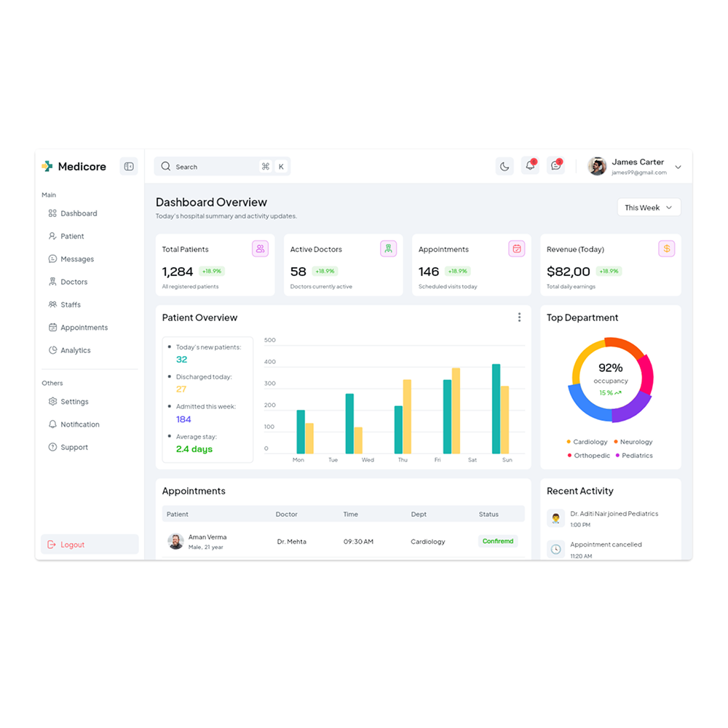This screenshot has width=728, height=728.
Task: Click the clock icon beside Appointment cancelled
Action: pos(556,549)
